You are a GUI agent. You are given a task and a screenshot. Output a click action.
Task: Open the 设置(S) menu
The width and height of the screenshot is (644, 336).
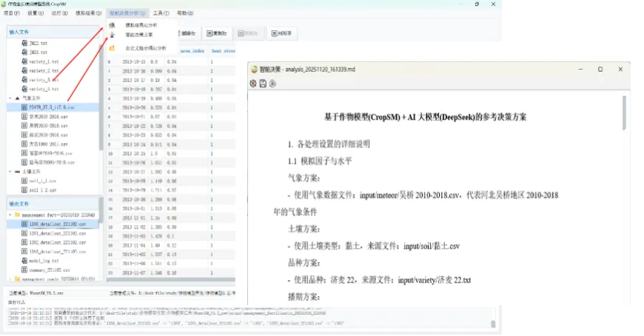pyautogui.click(x=36, y=13)
